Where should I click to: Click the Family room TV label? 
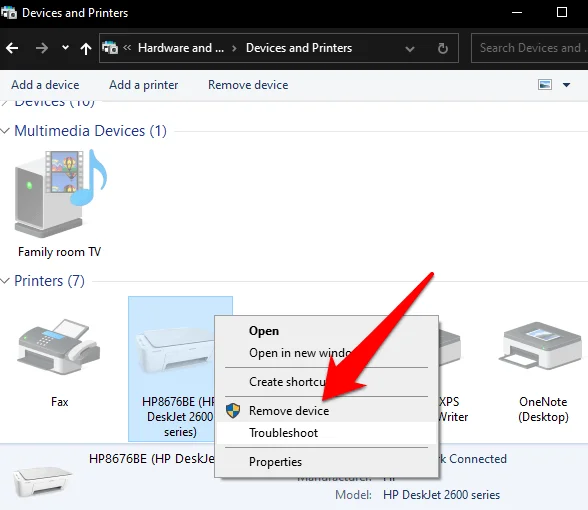[x=59, y=252]
